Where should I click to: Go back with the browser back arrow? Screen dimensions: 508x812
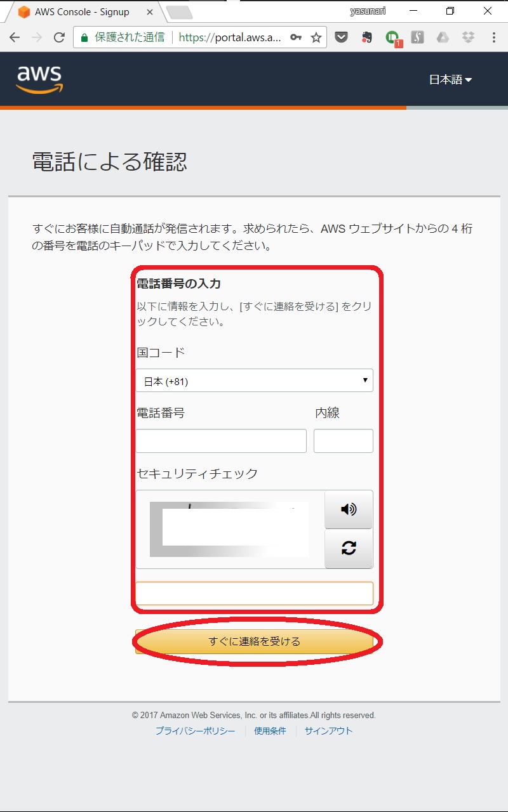[x=15, y=37]
